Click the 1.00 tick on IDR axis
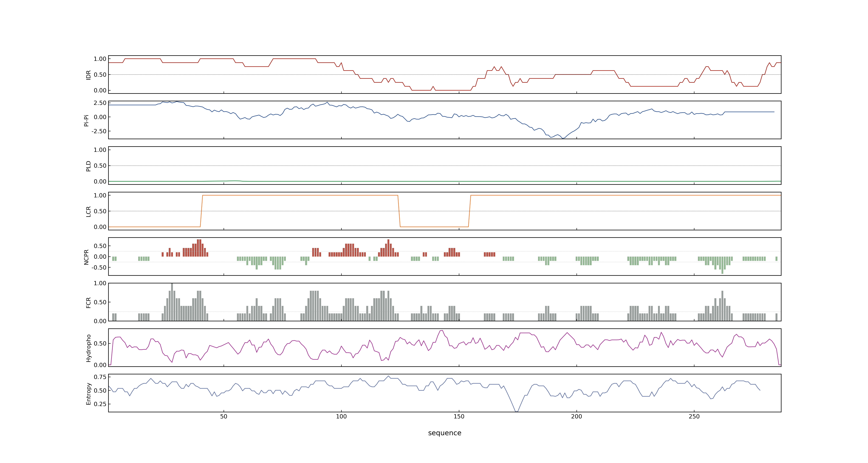 point(100,59)
